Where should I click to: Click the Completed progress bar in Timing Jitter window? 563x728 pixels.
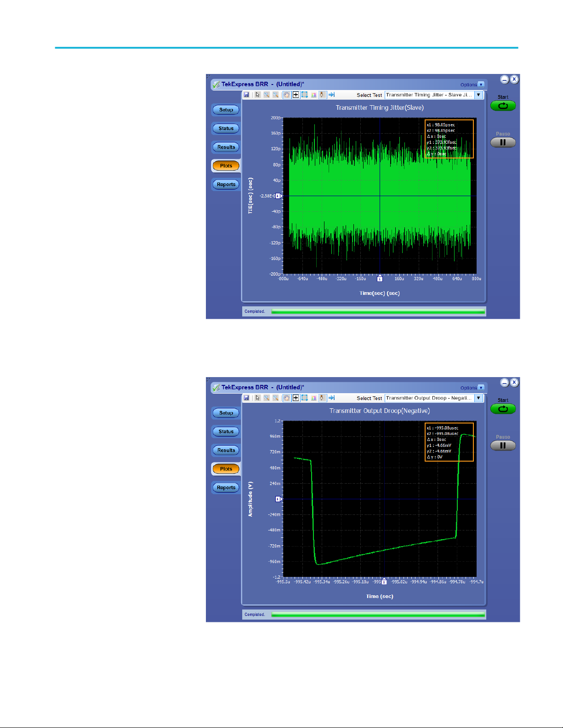[378, 311]
